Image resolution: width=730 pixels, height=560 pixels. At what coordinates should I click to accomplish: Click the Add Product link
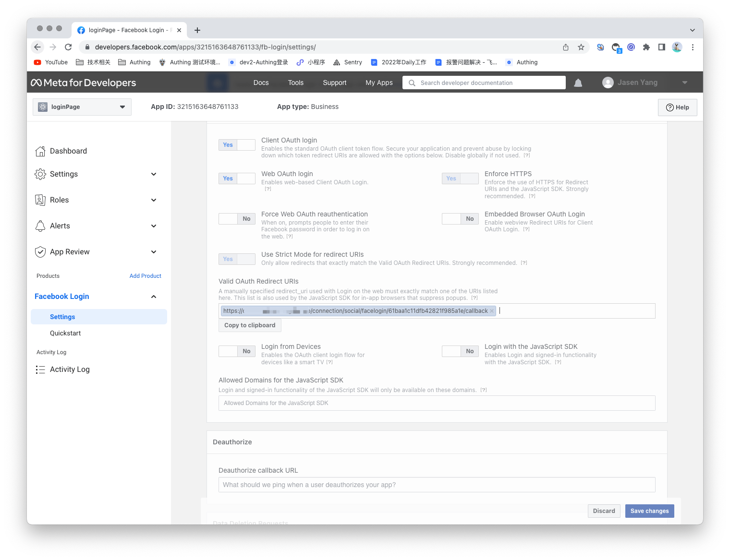pos(145,276)
